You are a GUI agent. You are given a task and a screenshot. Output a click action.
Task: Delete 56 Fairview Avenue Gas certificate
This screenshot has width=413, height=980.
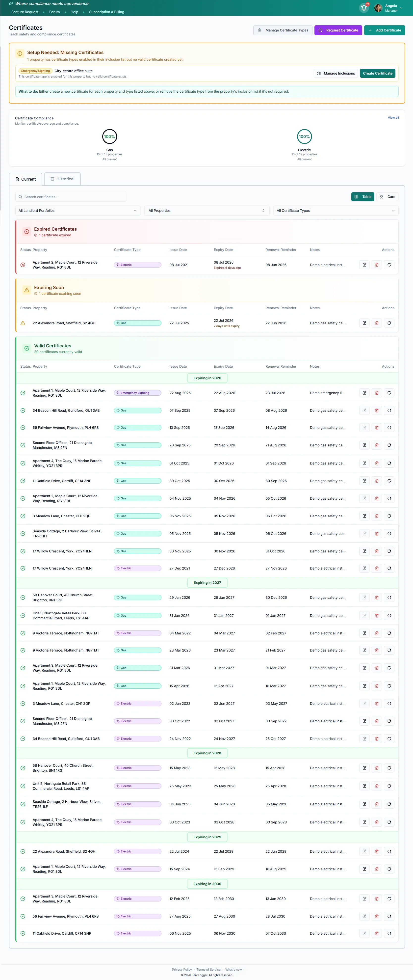377,428
